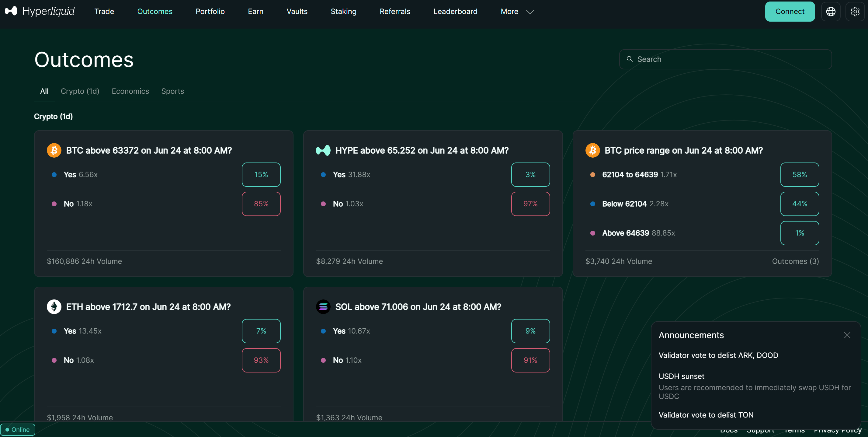This screenshot has height=437, width=868.
Task: Open the Trade page
Action: pyautogui.click(x=104, y=12)
